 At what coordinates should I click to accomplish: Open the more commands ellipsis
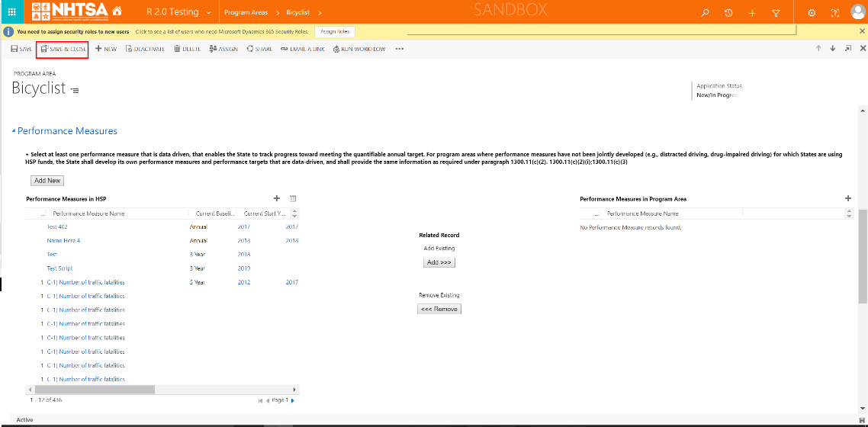(400, 49)
